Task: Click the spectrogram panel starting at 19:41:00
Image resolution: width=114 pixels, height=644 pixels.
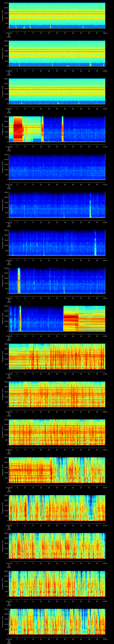Action: (57, 167)
